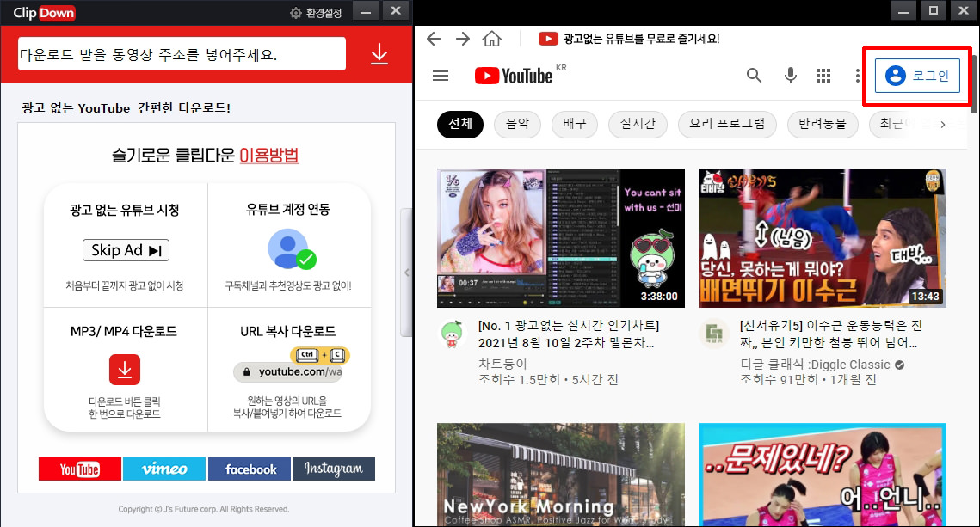Click the Diggle Classic channel avatar
This screenshot has height=527, width=980.
click(713, 334)
